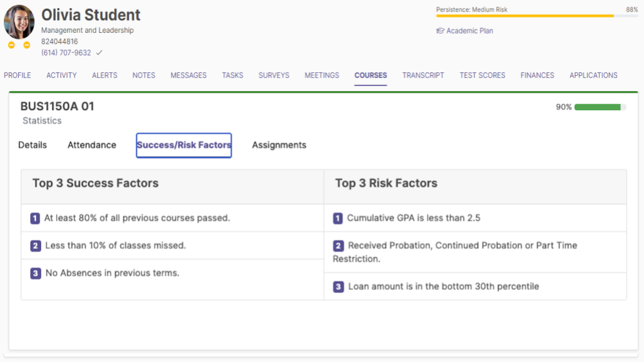644x362 pixels.
Task: Open the Attendance sub-tab for the course
Action: (x=92, y=145)
